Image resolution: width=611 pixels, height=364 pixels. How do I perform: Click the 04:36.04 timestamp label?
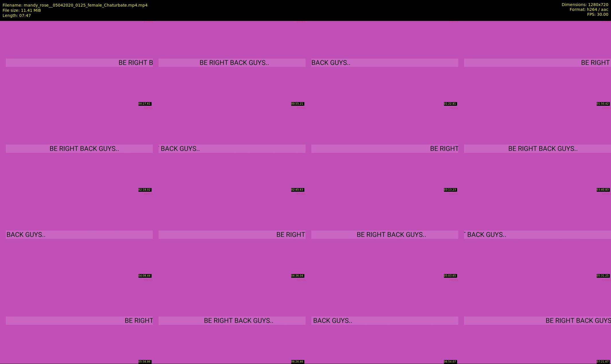click(297, 276)
